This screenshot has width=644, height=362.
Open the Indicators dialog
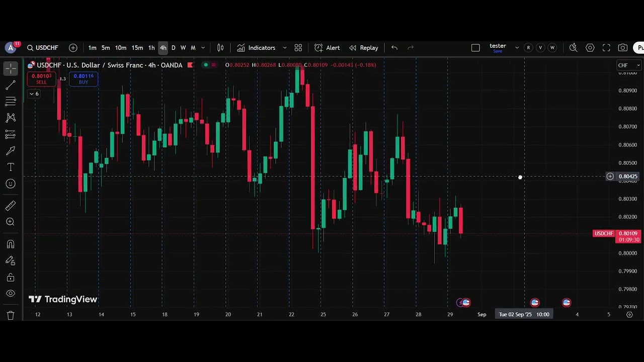tap(256, 48)
